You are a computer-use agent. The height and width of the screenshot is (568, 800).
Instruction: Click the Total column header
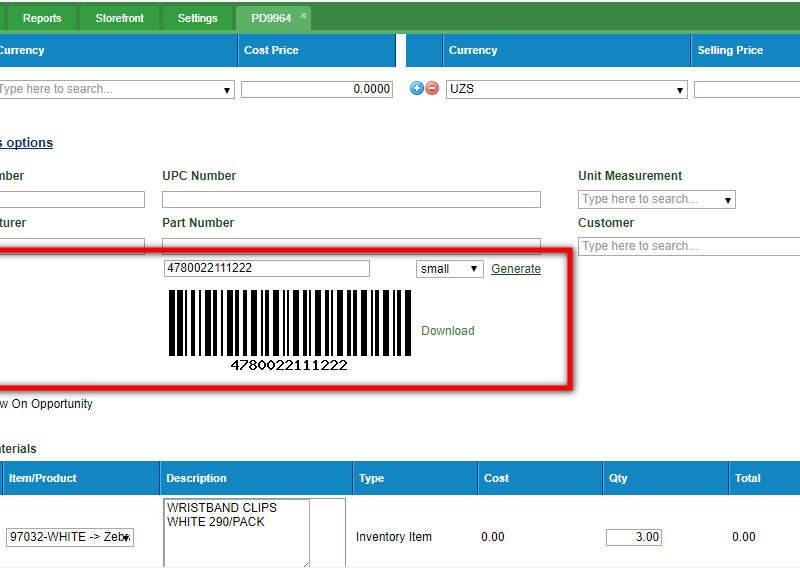click(764, 478)
